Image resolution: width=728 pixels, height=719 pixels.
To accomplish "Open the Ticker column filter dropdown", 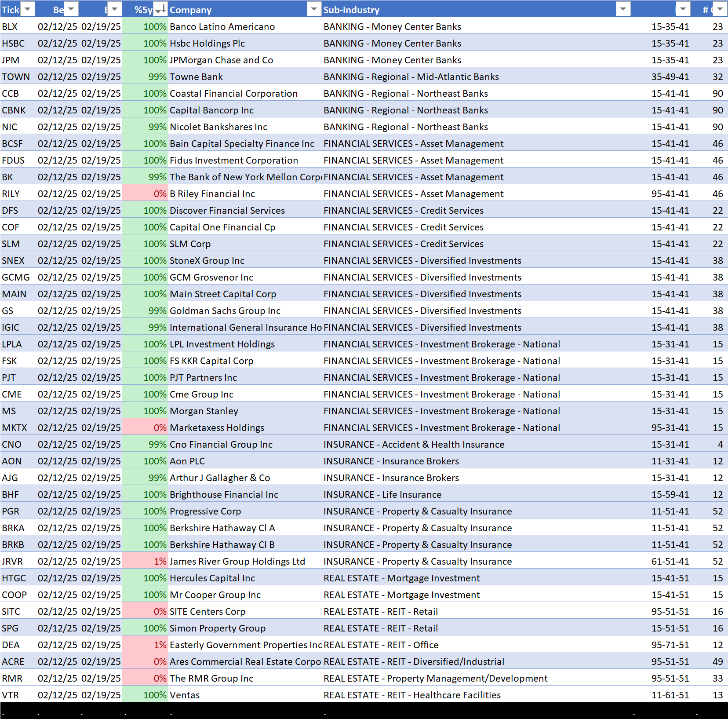I will 28,9.
